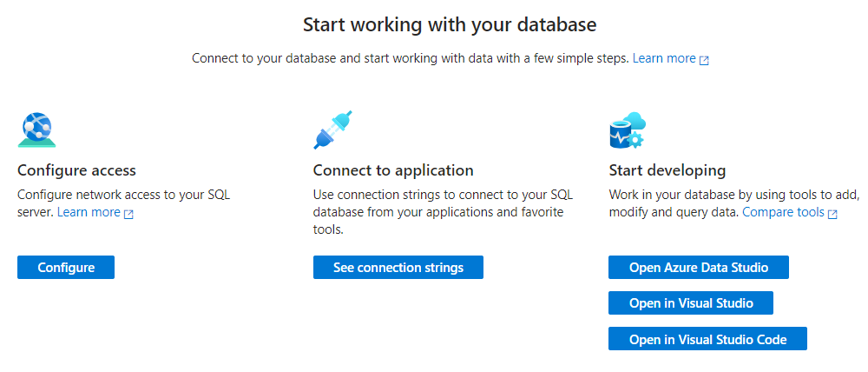
Task: Launch Open Azure Data Studio
Action: (x=698, y=268)
